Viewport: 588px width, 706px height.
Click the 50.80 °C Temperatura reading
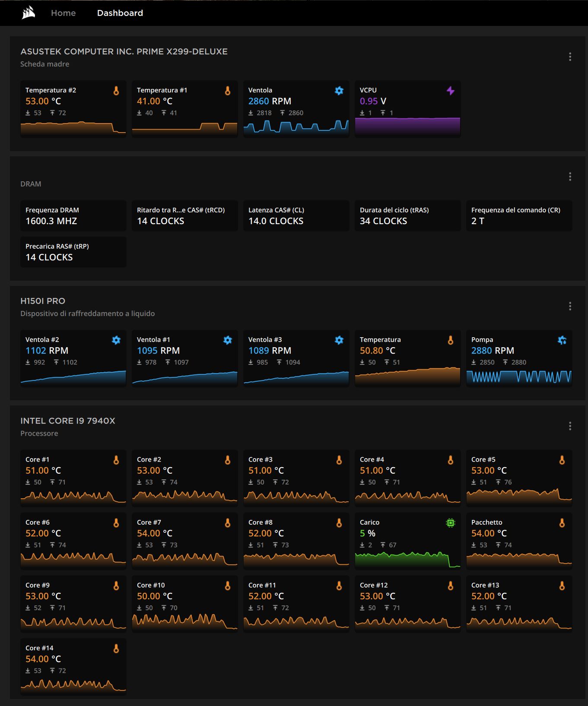pyautogui.click(x=378, y=351)
